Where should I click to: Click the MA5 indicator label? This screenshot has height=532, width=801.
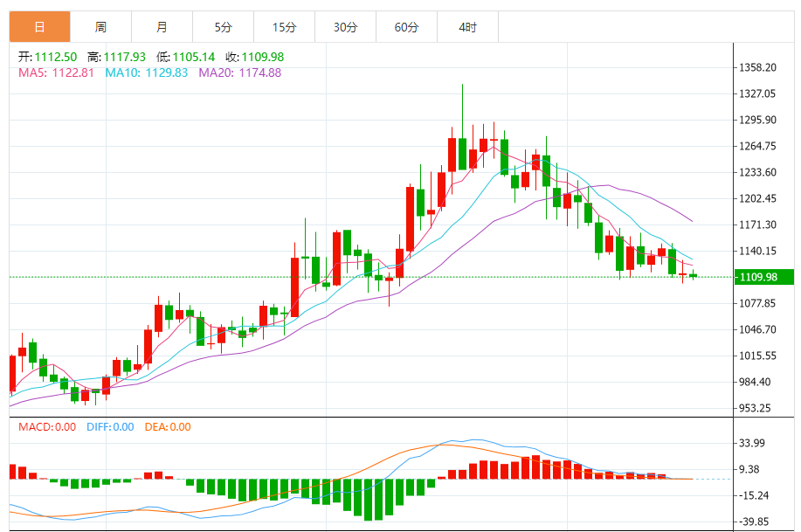pos(56,73)
